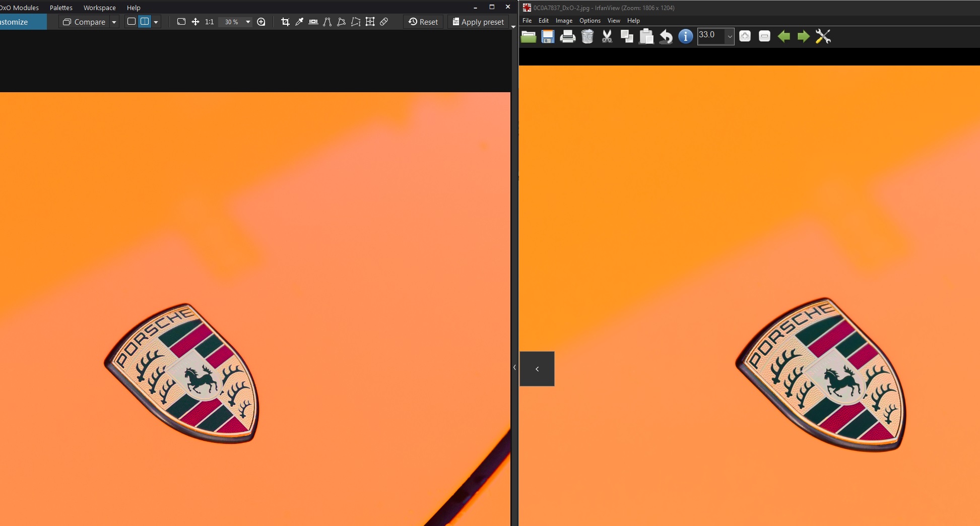
Task: Go to next image with green arrow
Action: pyautogui.click(x=803, y=36)
